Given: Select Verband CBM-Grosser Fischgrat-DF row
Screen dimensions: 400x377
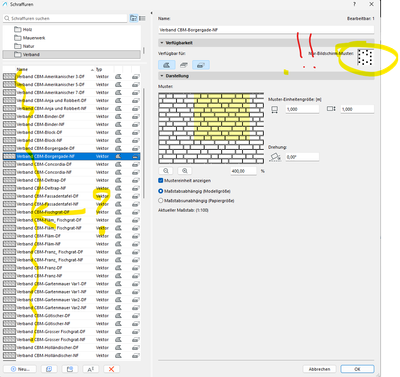Looking at the screenshot, I should click(71, 332).
